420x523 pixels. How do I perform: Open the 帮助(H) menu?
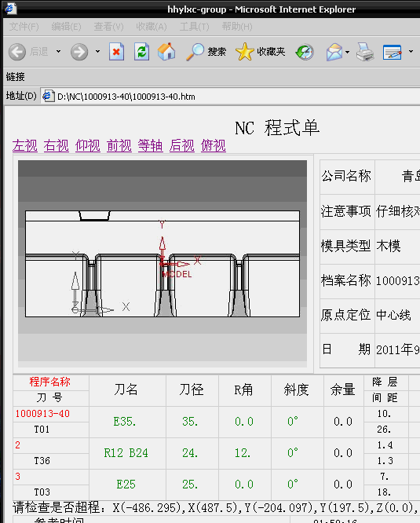tap(237, 27)
